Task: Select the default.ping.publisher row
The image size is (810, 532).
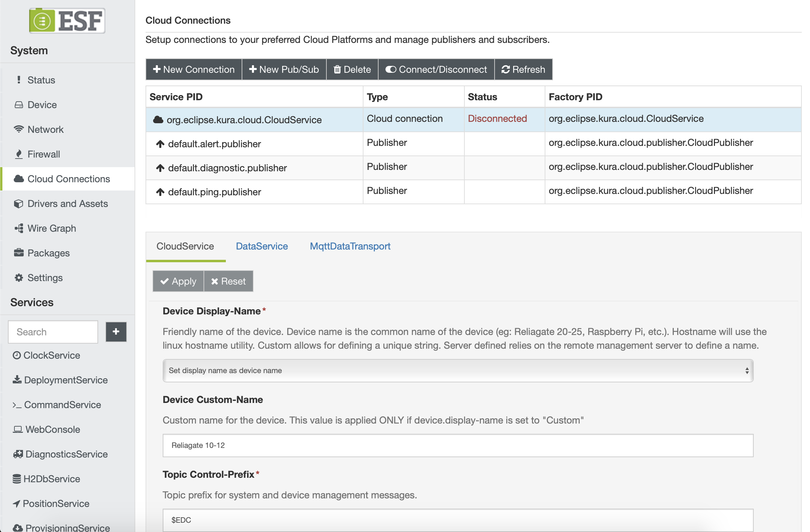Action: click(x=215, y=192)
